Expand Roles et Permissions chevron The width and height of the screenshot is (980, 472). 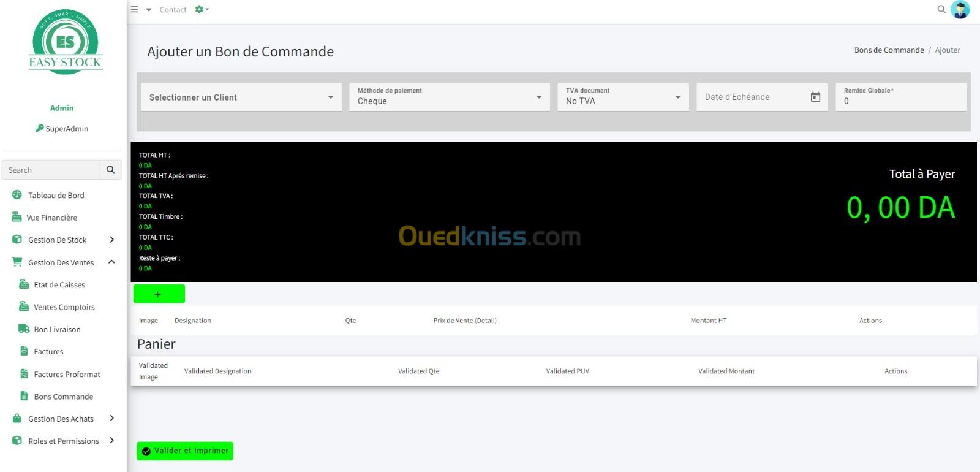click(111, 440)
